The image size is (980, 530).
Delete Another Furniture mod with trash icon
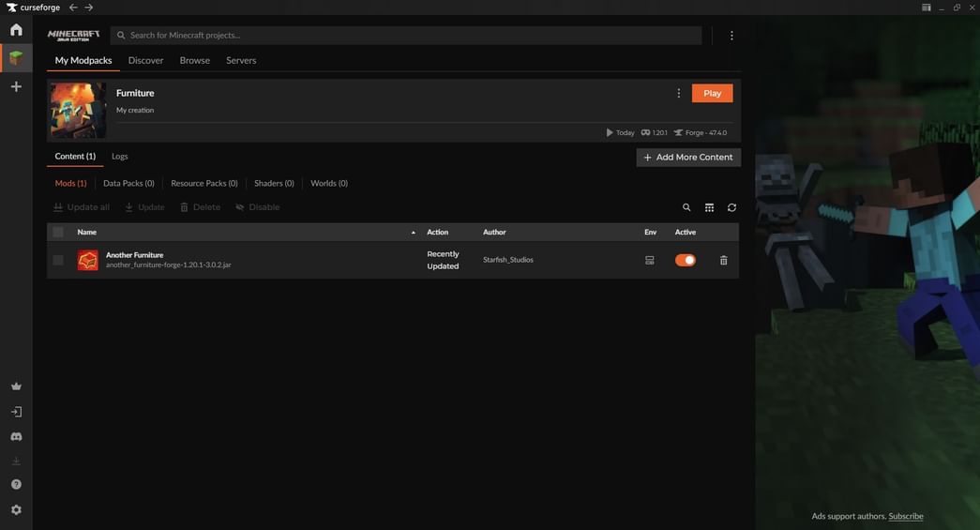click(723, 260)
